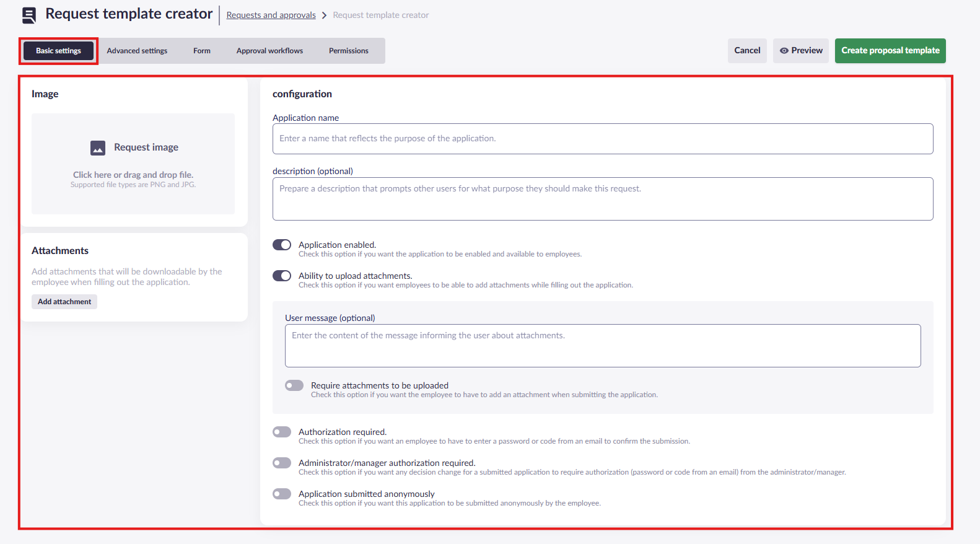This screenshot has width=980, height=544.
Task: Open the Form tab
Action: [202, 51]
